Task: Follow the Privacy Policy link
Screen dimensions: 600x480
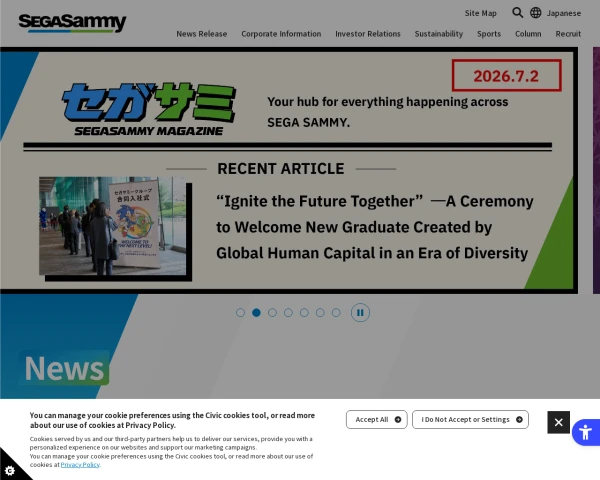Action: [80, 465]
